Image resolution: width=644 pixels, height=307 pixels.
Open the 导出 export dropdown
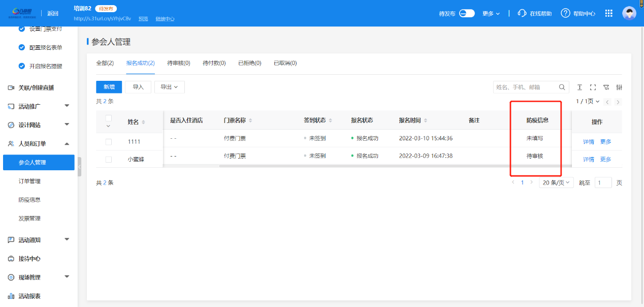click(x=170, y=87)
